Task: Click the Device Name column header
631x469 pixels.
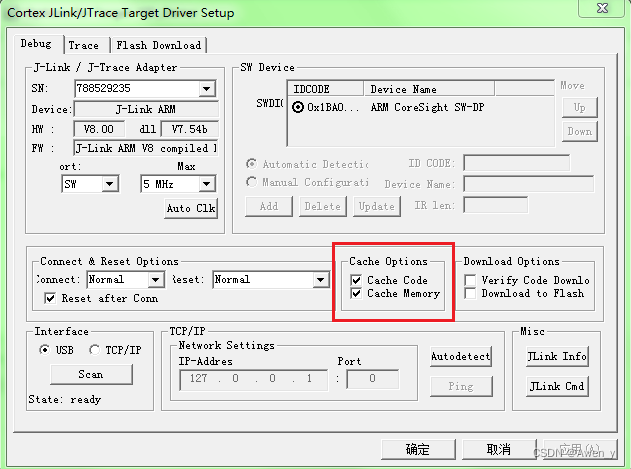Action: coord(429,89)
